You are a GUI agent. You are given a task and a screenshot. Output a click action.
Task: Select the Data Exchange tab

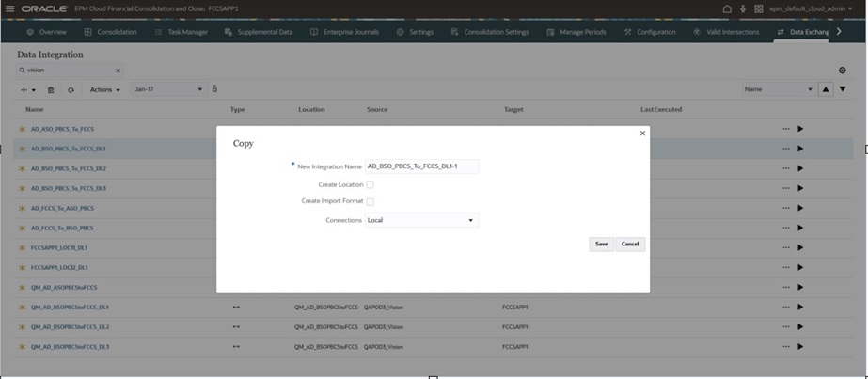[803, 32]
